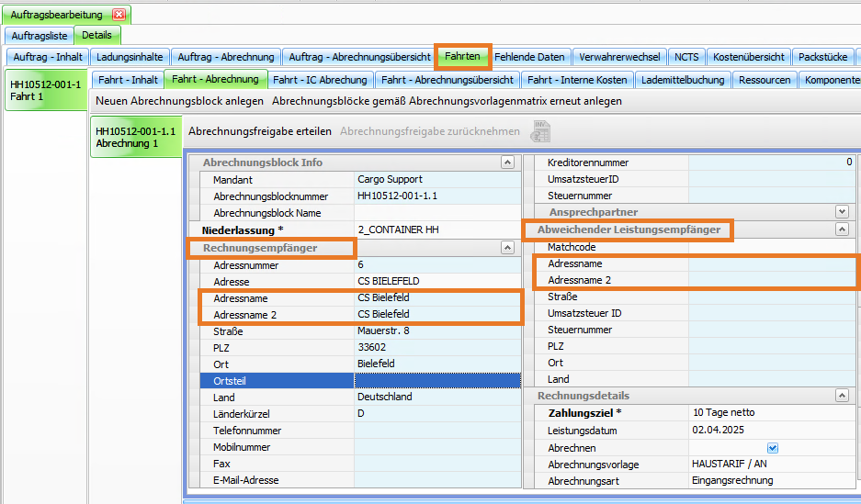Click Neuen Abrechnungsblock anlegen

[180, 101]
